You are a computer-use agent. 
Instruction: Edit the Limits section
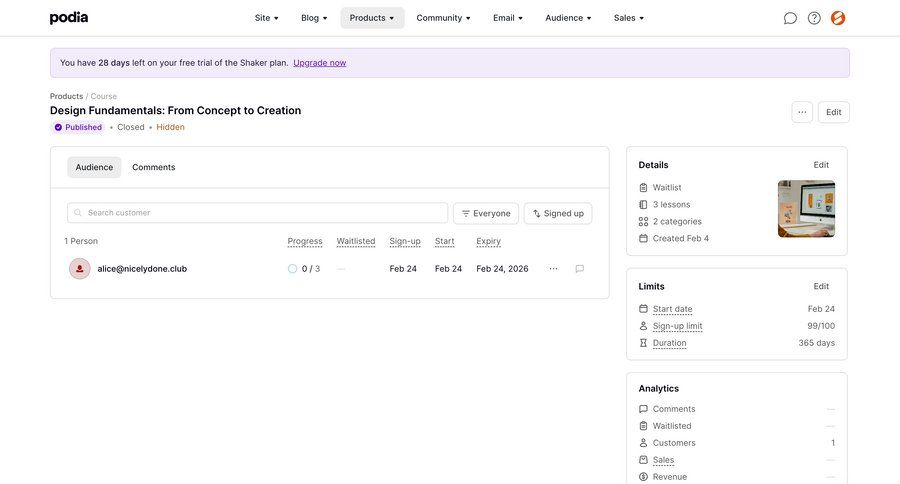pyautogui.click(x=821, y=286)
